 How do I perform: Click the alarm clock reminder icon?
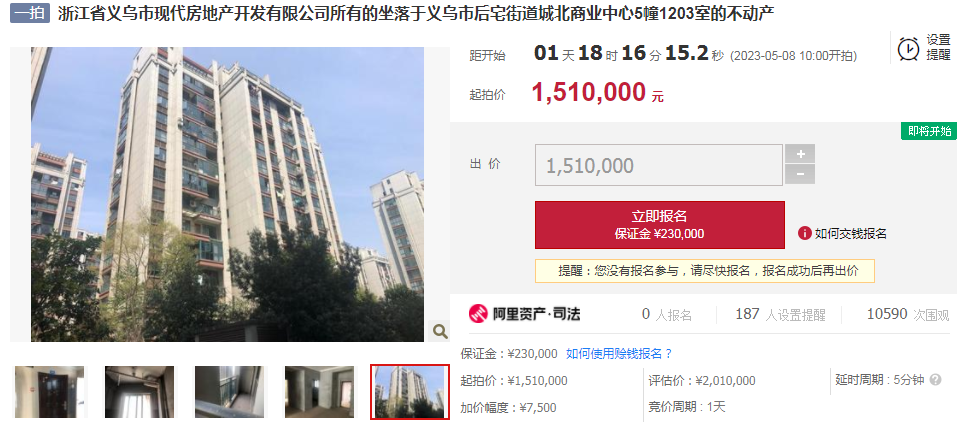(908, 48)
